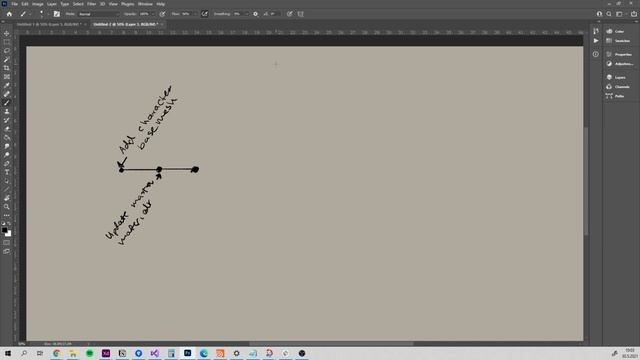The height and width of the screenshot is (360, 640).
Task: Select the Magic Wand tool
Action: point(7,60)
